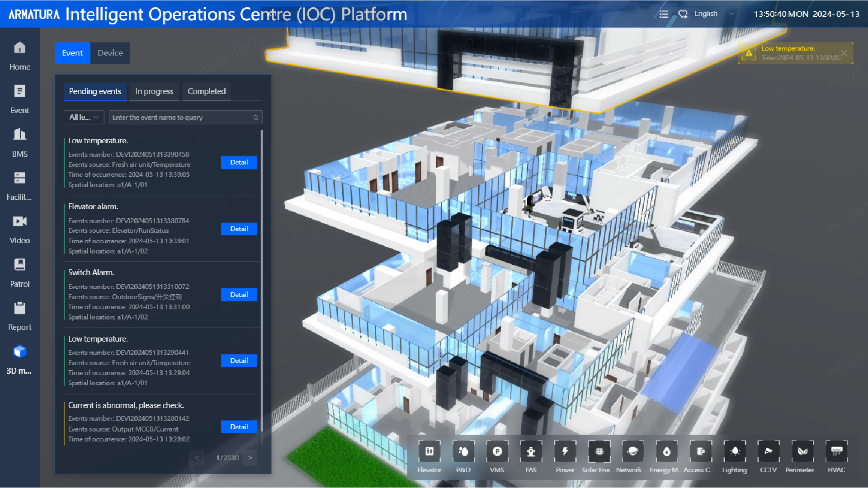
Task: Switch to the Device tab
Action: [110, 53]
